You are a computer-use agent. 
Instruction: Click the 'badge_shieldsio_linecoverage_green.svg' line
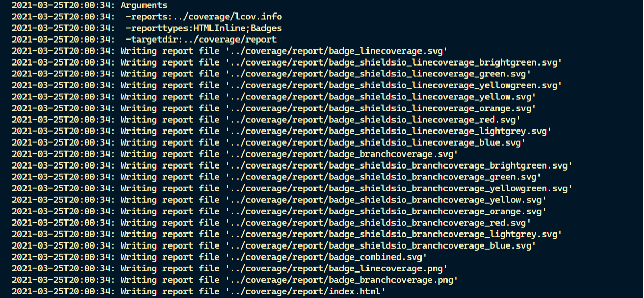(271, 74)
